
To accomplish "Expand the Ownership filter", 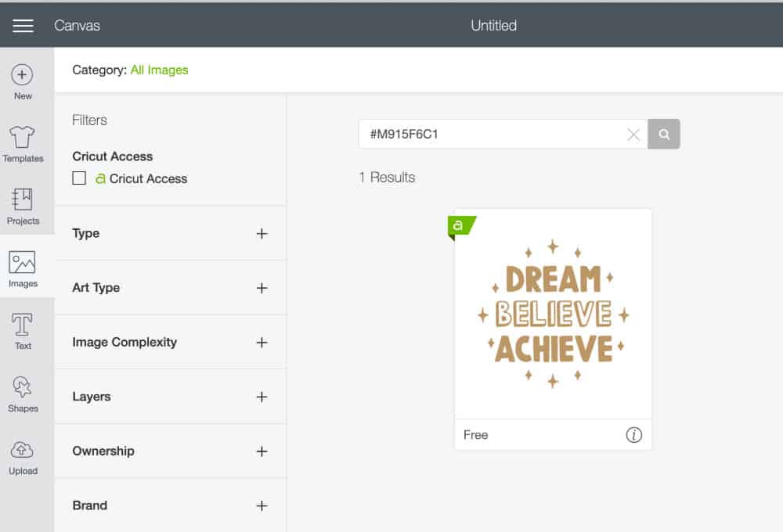I will click(x=170, y=451).
